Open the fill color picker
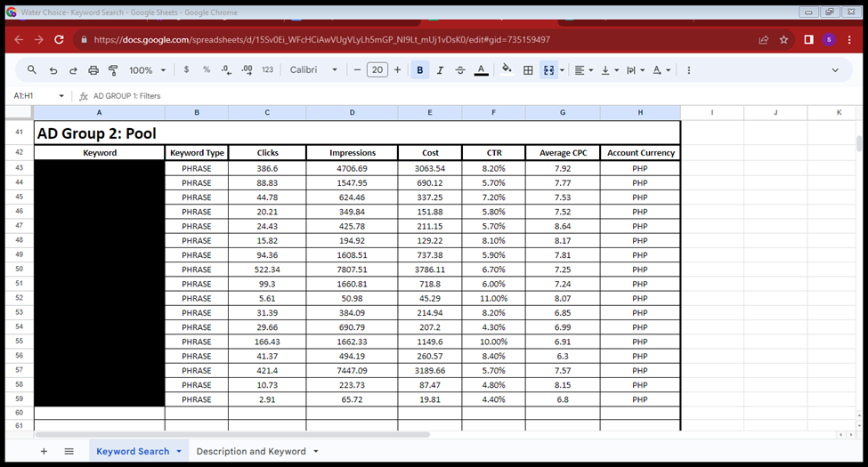The image size is (868, 467). point(507,69)
